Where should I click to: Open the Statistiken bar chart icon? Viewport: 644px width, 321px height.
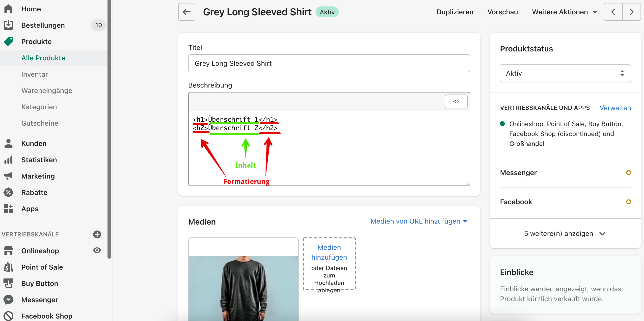[x=8, y=160]
